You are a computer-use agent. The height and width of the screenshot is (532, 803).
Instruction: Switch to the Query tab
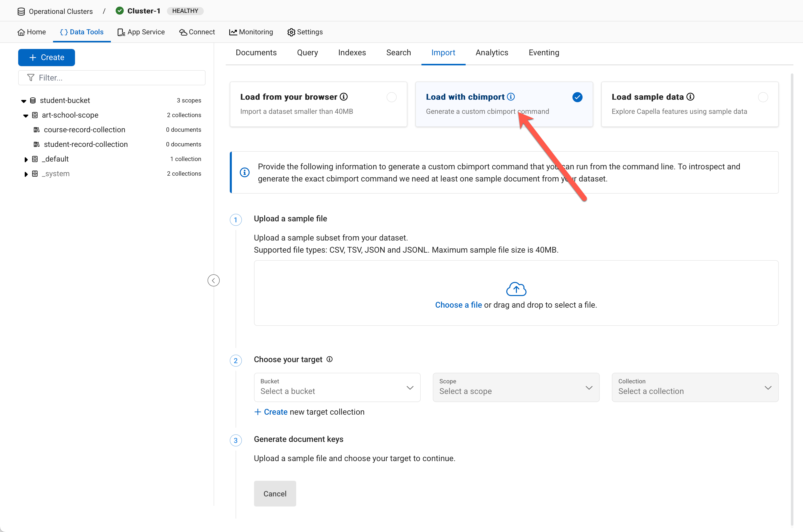(x=307, y=52)
